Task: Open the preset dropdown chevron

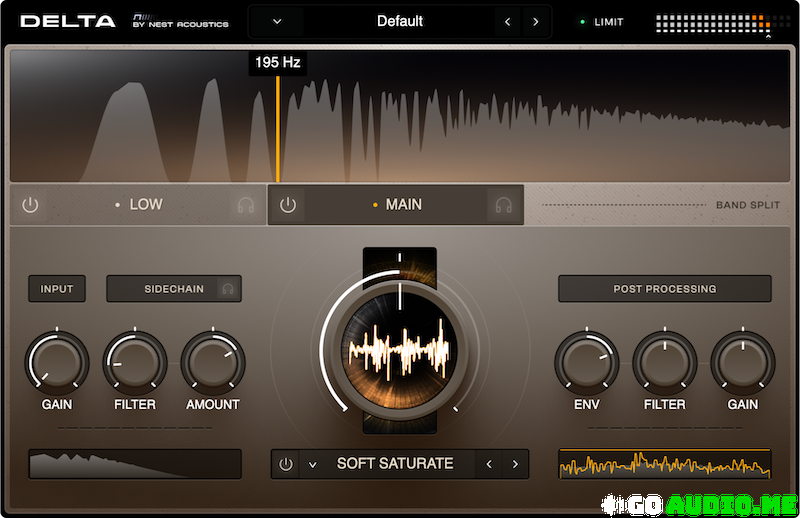Action: (277, 21)
